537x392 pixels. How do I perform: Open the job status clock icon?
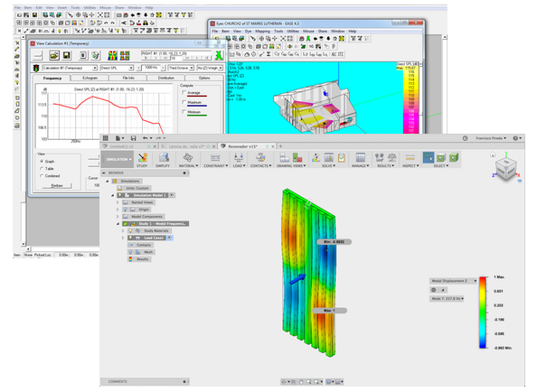465,138
